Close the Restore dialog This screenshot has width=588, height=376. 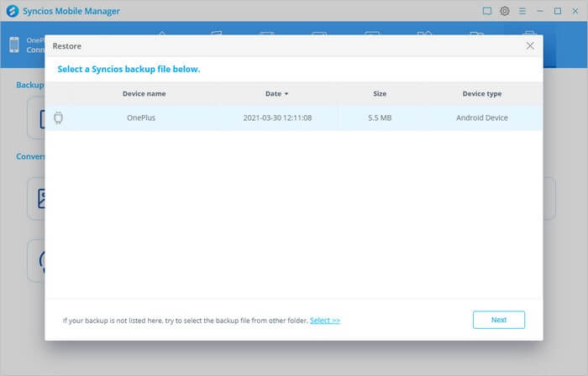tap(530, 46)
